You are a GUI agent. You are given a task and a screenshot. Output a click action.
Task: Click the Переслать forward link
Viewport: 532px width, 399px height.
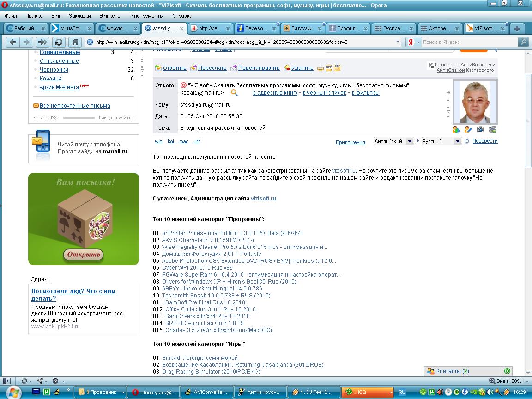(x=212, y=68)
